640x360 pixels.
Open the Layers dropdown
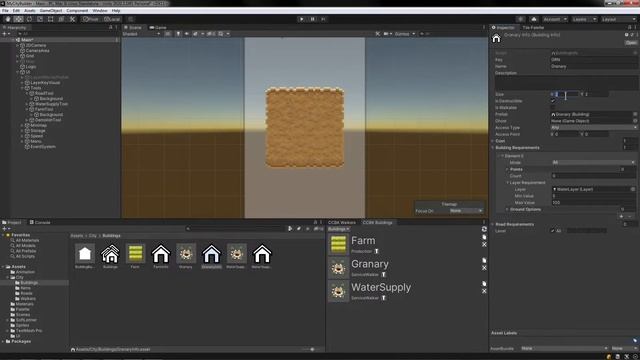pyautogui.click(x=584, y=19)
